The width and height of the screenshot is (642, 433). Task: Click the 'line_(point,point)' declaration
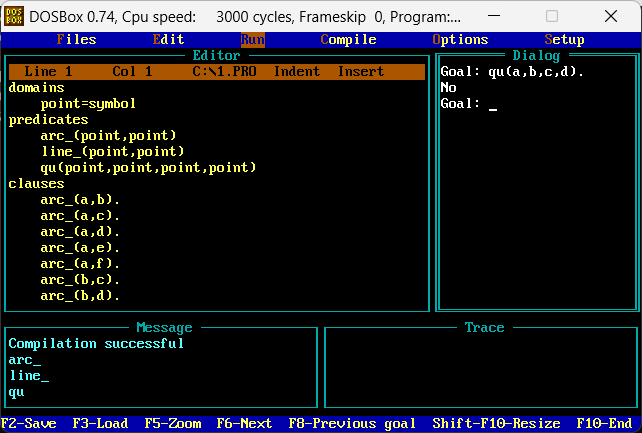pyautogui.click(x=112, y=151)
